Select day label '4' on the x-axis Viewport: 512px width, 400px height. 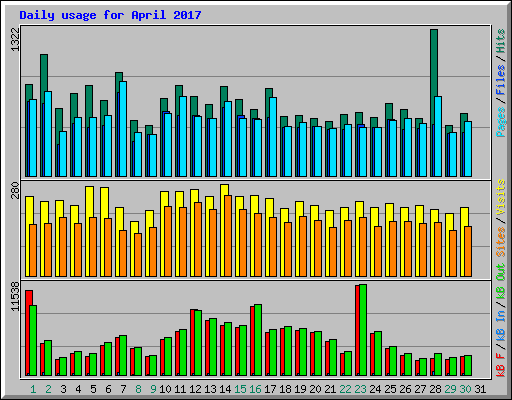(x=78, y=389)
